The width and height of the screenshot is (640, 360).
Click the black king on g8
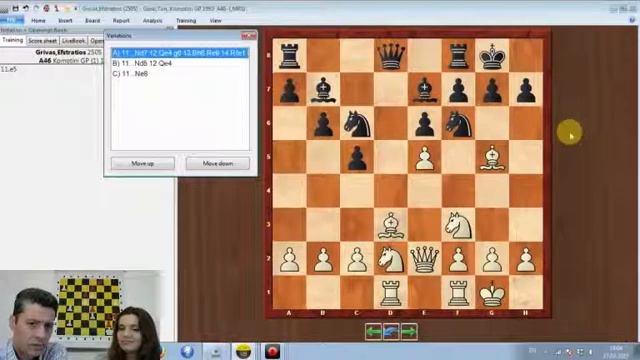(x=492, y=56)
